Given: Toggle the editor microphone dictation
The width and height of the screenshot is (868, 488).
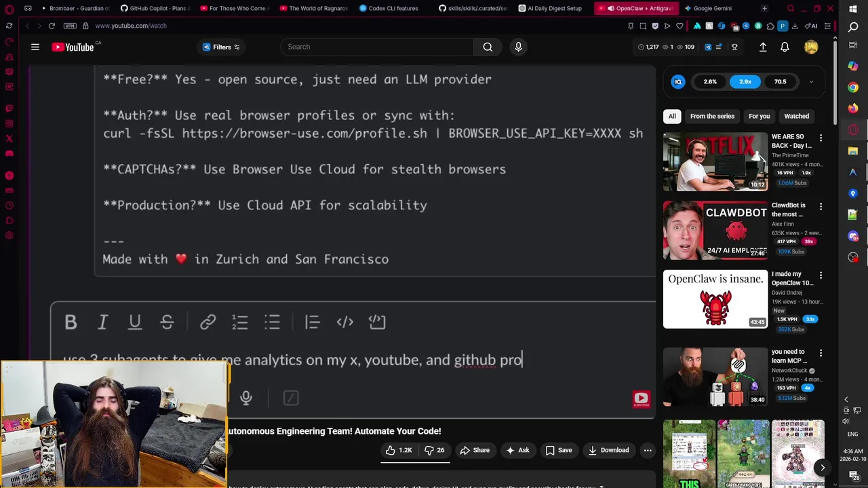Looking at the screenshot, I should (x=246, y=398).
